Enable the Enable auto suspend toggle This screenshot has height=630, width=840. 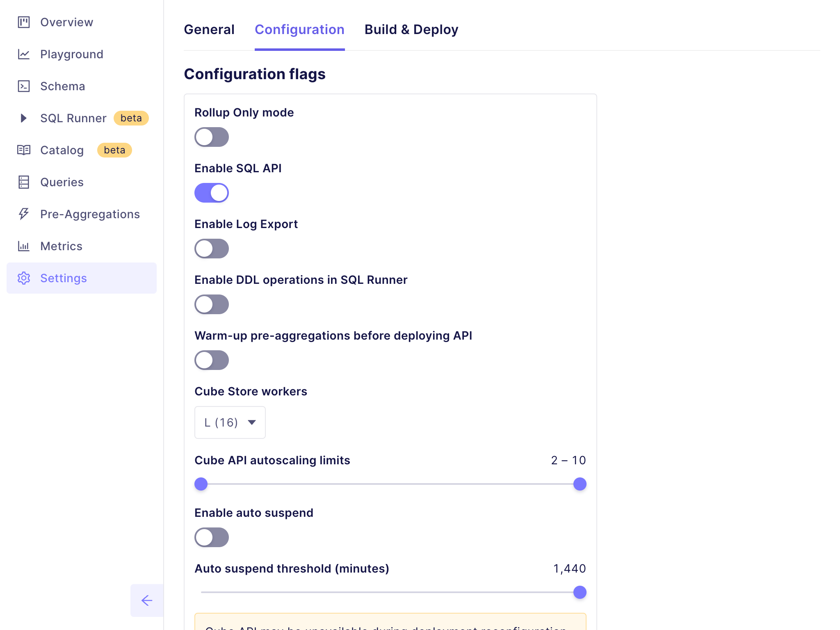tap(212, 537)
